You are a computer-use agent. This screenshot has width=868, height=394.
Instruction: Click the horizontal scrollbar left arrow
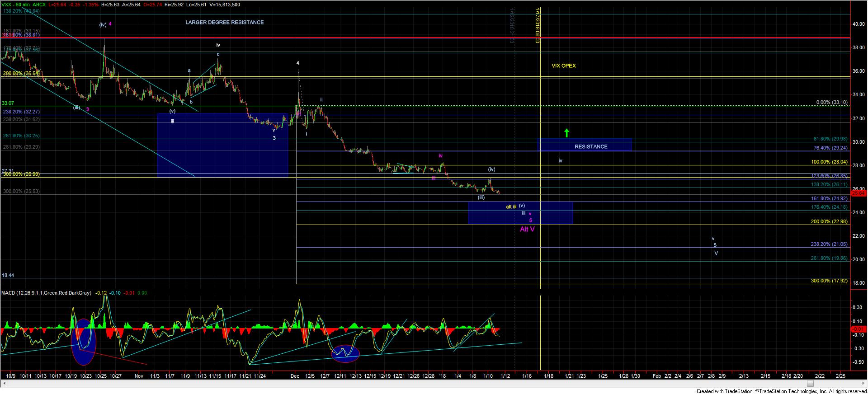click(4, 384)
